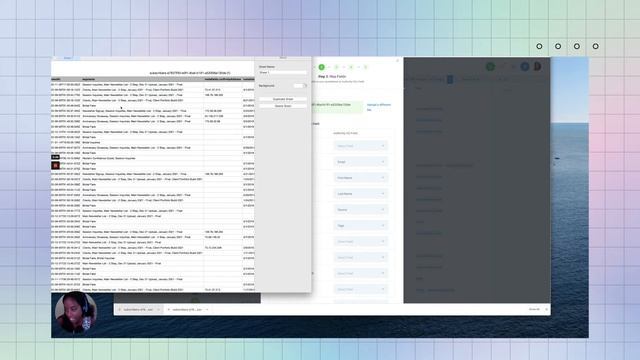
Task: Click the green avatar icon in dimmed window
Action: click(490, 67)
